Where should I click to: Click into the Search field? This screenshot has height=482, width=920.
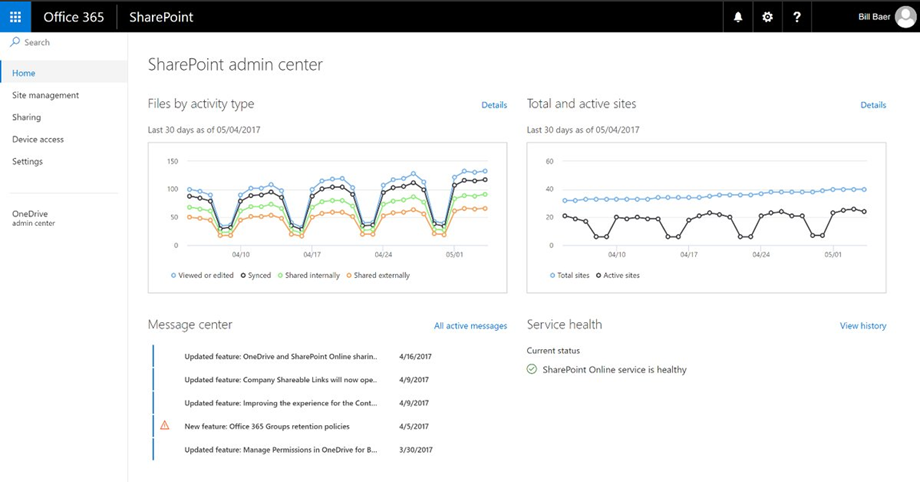click(63, 42)
